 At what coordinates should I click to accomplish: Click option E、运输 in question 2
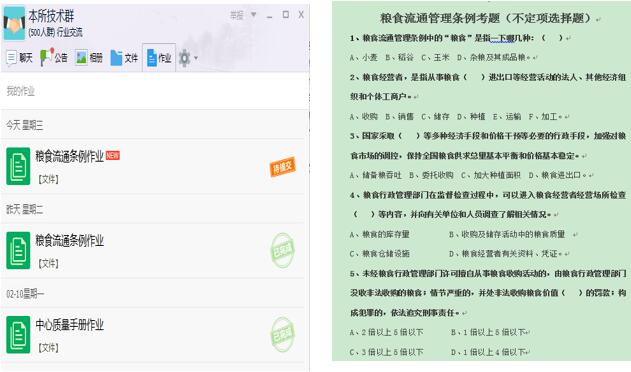[x=507, y=117]
